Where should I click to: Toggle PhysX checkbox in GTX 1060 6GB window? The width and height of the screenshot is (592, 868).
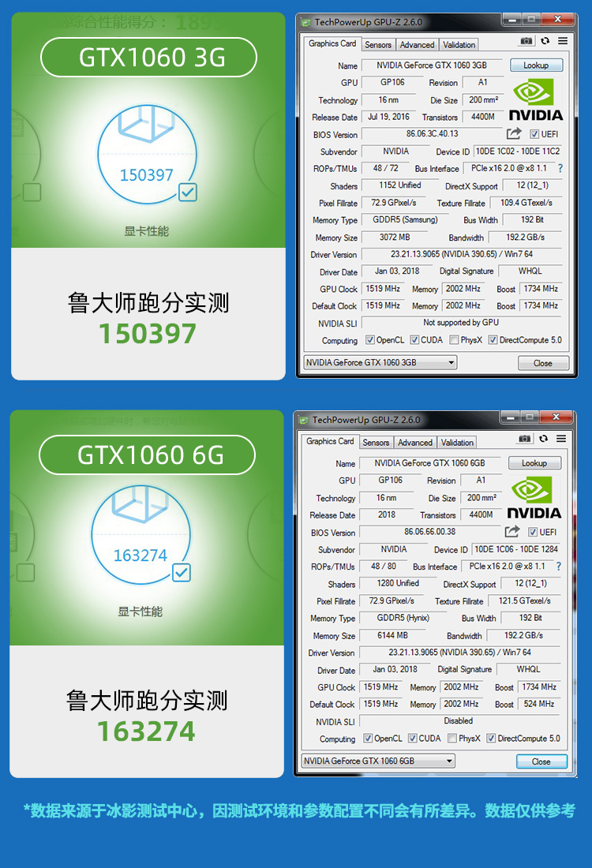452,738
